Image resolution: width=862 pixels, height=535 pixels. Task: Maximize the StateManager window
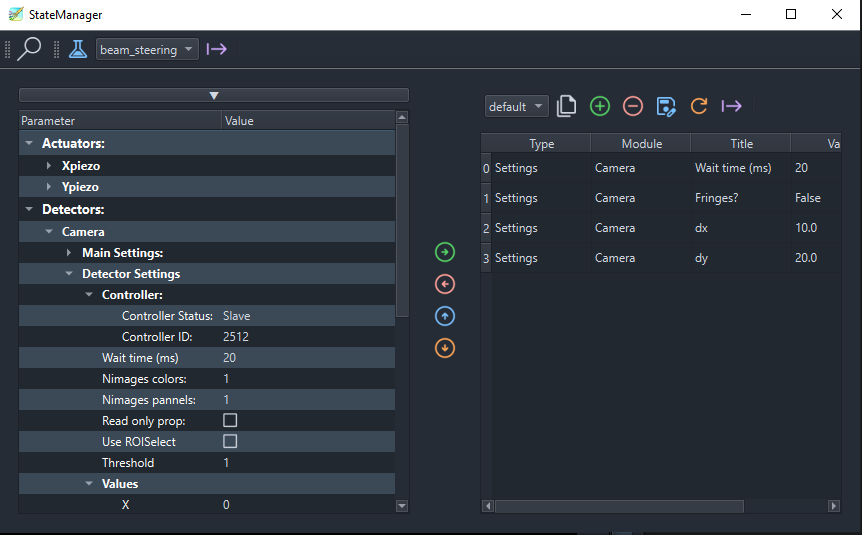pyautogui.click(x=791, y=14)
